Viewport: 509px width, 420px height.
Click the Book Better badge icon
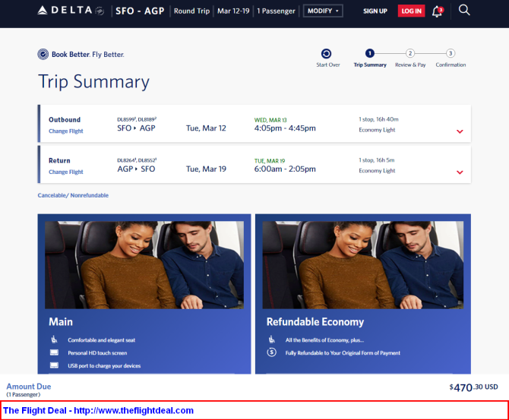tap(43, 54)
